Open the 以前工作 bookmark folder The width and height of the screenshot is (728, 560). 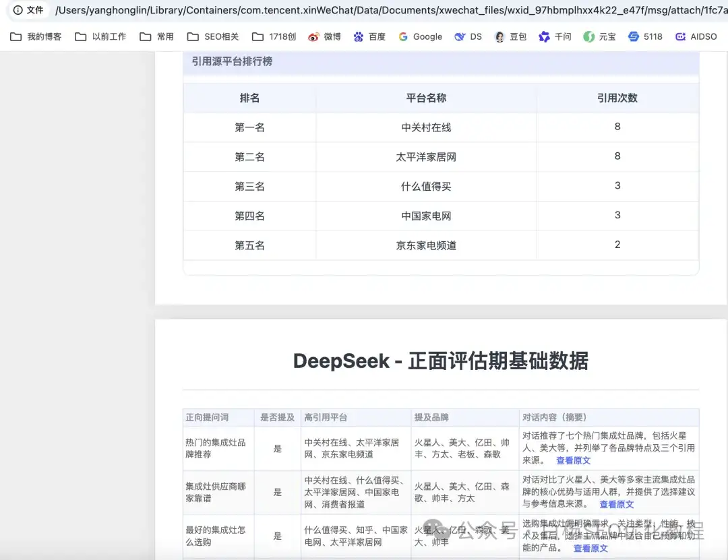pos(100,36)
